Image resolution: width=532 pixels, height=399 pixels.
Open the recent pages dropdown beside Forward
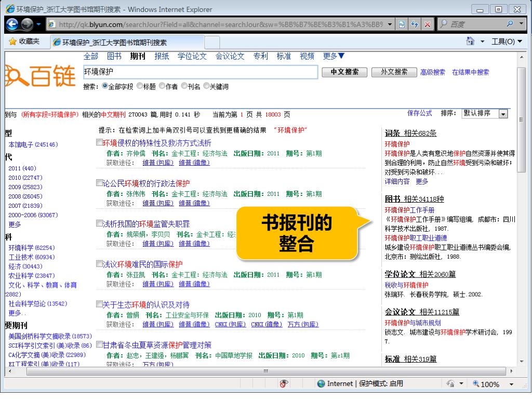38,24
